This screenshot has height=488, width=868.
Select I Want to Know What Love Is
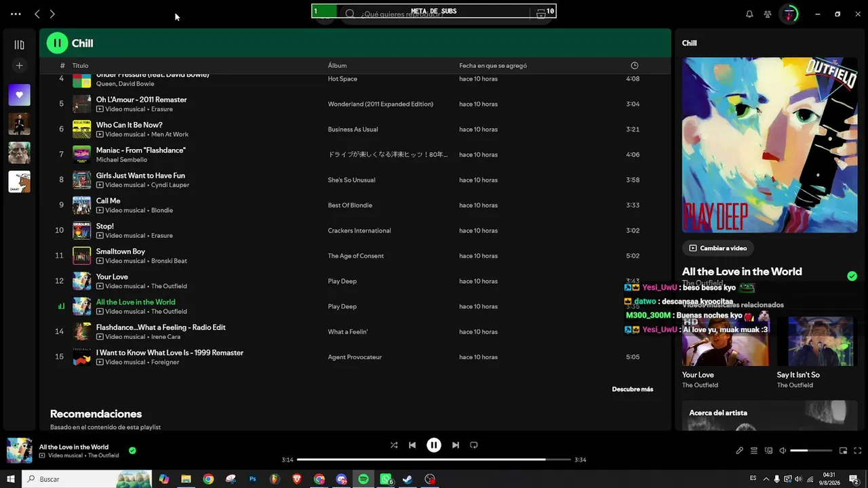(x=170, y=352)
